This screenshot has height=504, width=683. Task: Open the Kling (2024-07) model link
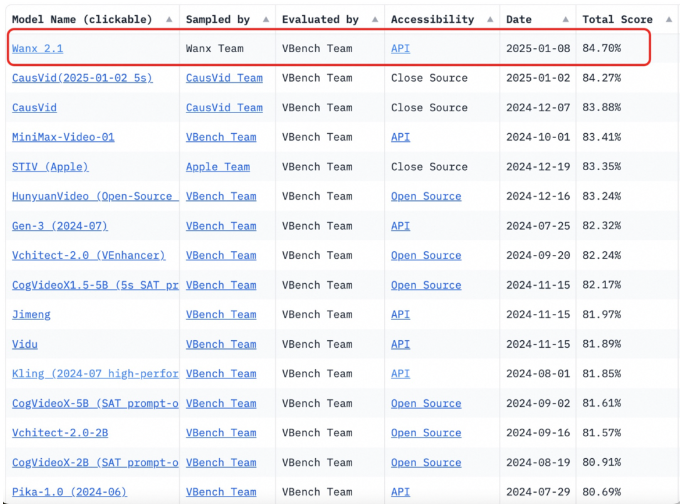(x=94, y=373)
